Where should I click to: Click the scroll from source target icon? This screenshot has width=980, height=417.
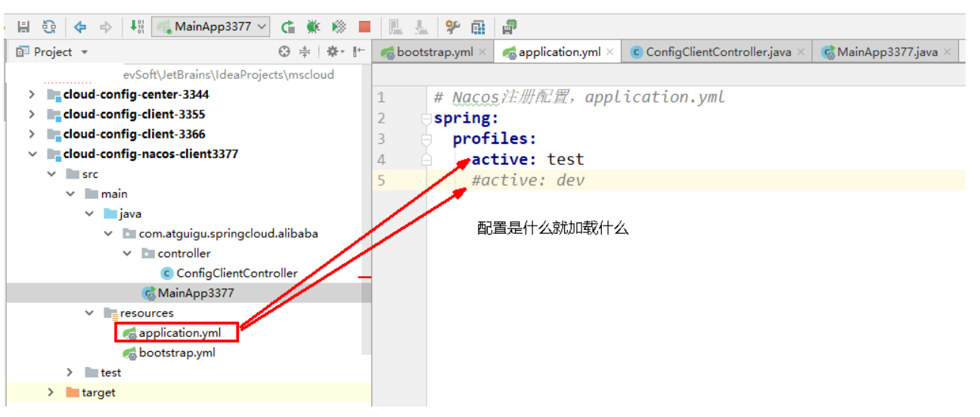tap(284, 51)
